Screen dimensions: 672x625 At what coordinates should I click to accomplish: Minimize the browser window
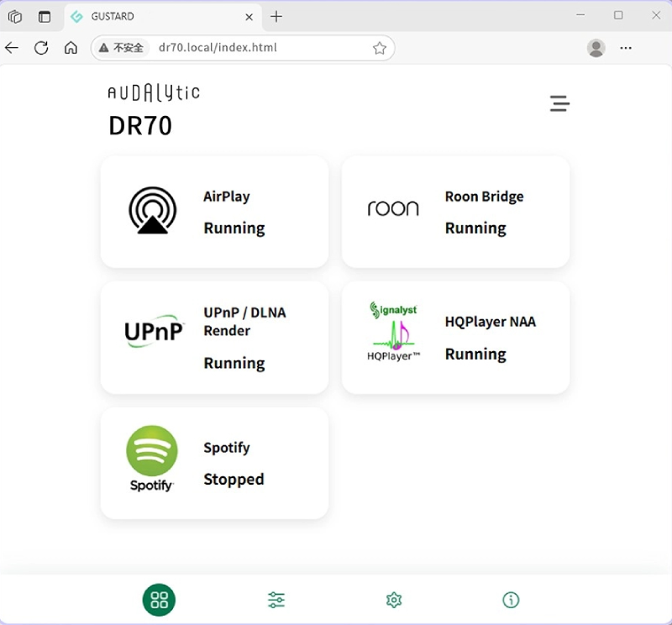tap(580, 15)
